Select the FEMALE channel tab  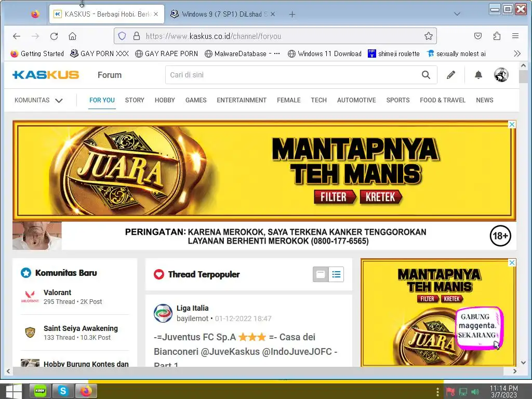pyautogui.click(x=289, y=100)
